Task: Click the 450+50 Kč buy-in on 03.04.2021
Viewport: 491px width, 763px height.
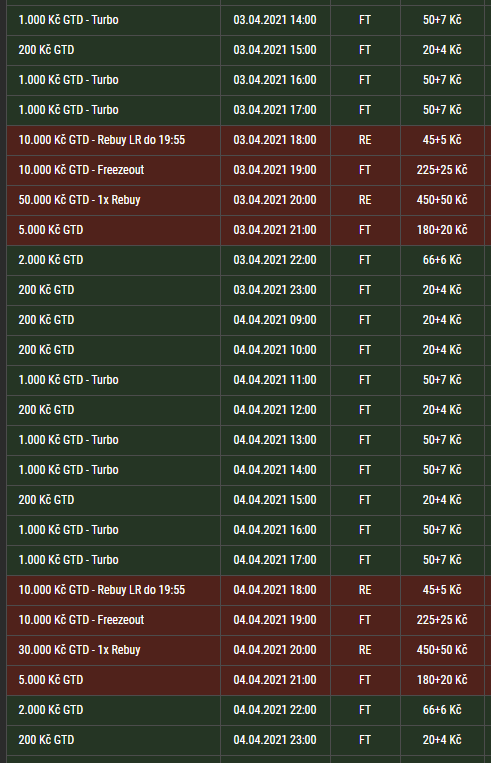Action: click(x=442, y=200)
